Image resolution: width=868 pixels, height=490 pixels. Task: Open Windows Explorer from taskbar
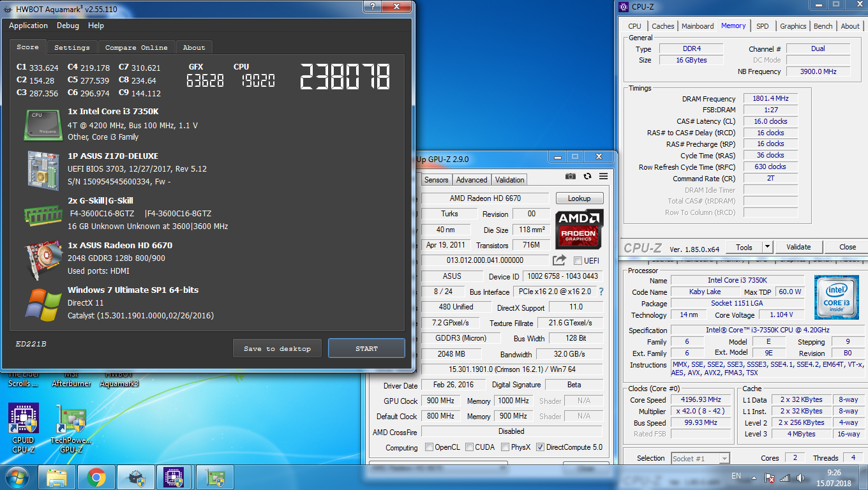click(x=56, y=477)
